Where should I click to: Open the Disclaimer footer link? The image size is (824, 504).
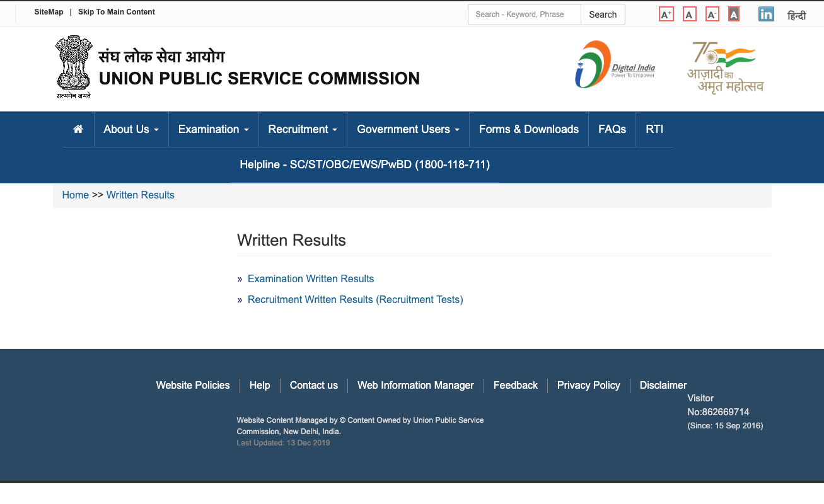tap(663, 385)
